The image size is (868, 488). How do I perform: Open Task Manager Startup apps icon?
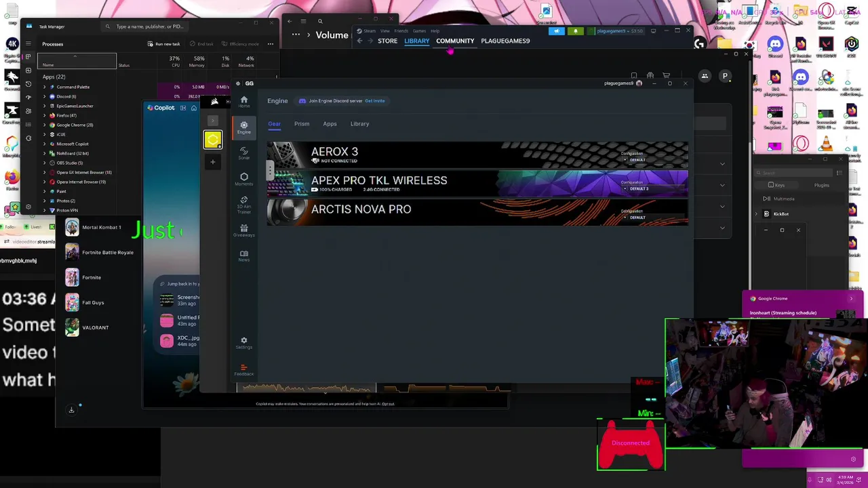(28, 98)
